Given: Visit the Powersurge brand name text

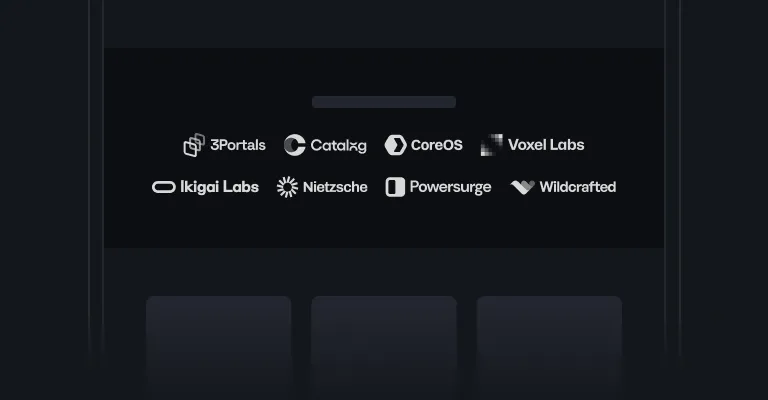Looking at the screenshot, I should (x=451, y=188).
